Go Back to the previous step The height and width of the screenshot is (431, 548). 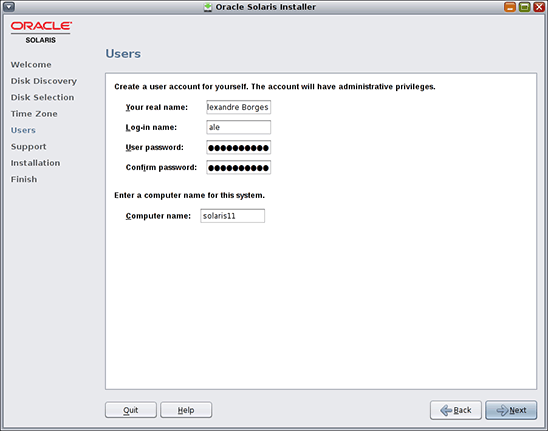click(456, 410)
